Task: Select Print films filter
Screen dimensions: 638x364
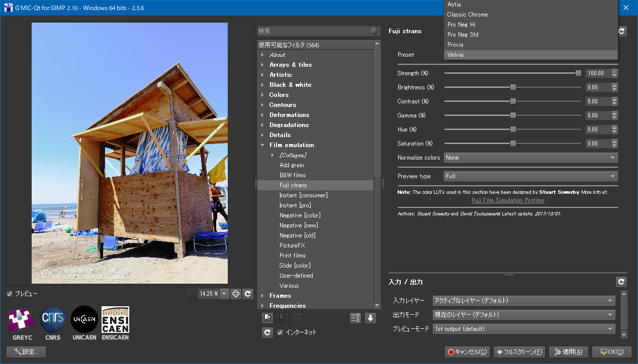Action: [293, 256]
